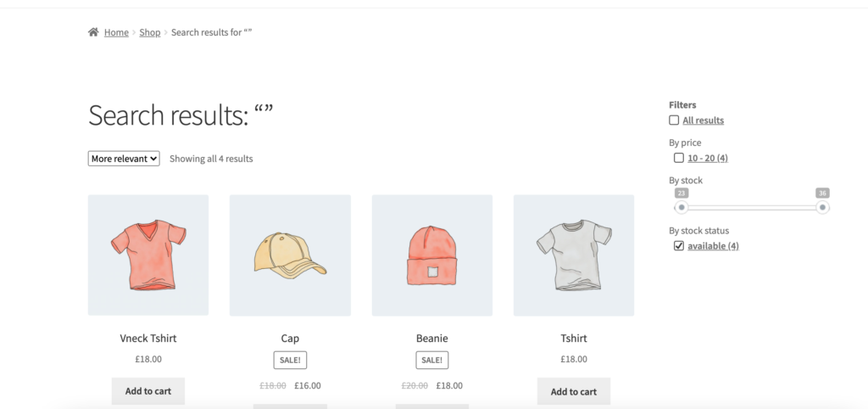Click the Filters sidebar heading
This screenshot has width=868, height=409.
coord(682,104)
